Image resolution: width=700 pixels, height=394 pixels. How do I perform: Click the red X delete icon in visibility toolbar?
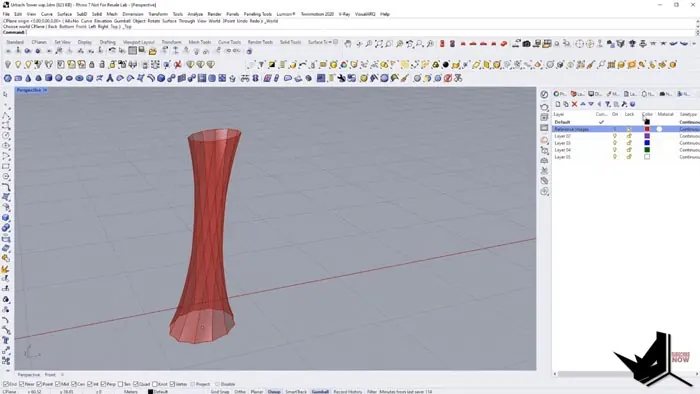tap(178, 65)
